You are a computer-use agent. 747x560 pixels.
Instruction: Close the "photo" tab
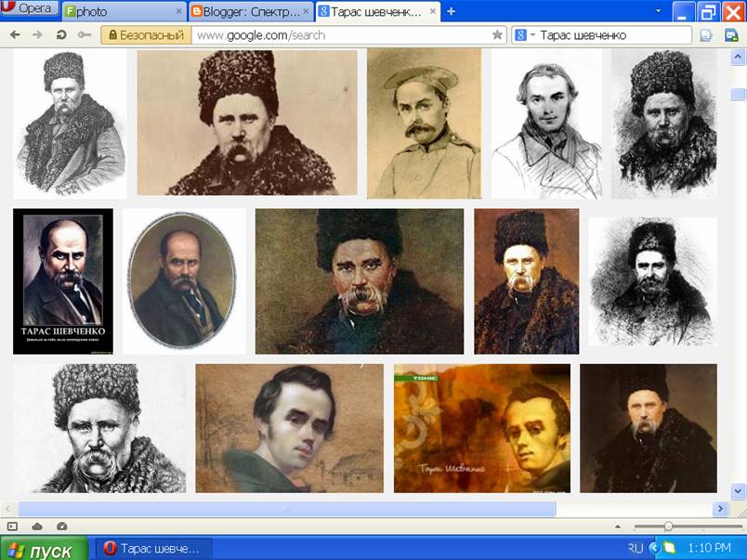point(179,11)
